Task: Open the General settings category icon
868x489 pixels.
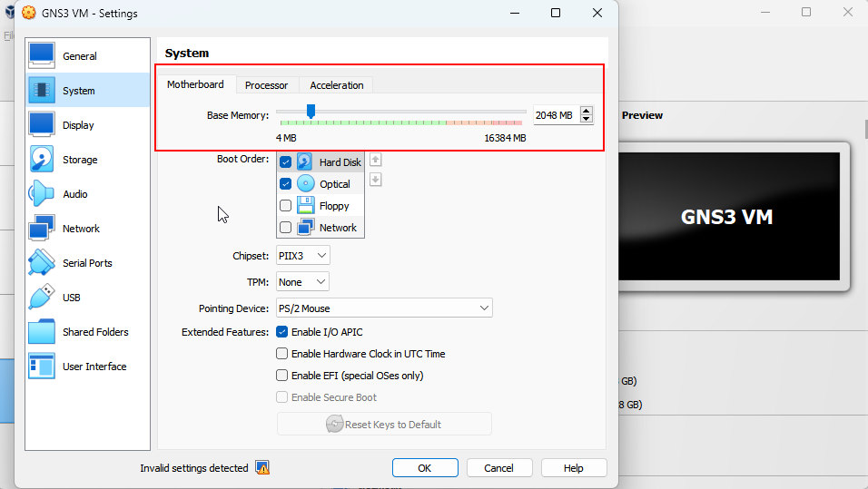Action: pyautogui.click(x=42, y=55)
